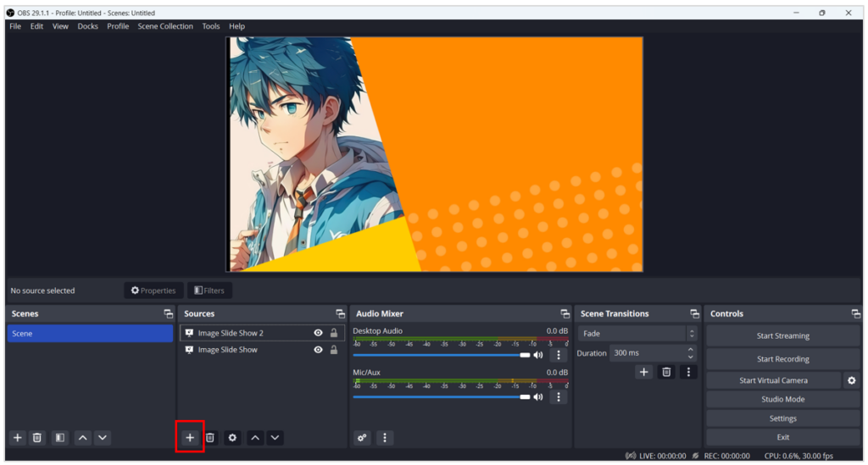Open Mic/Aux three-dot options menu
The width and height of the screenshot is (868, 465).
[x=558, y=396]
